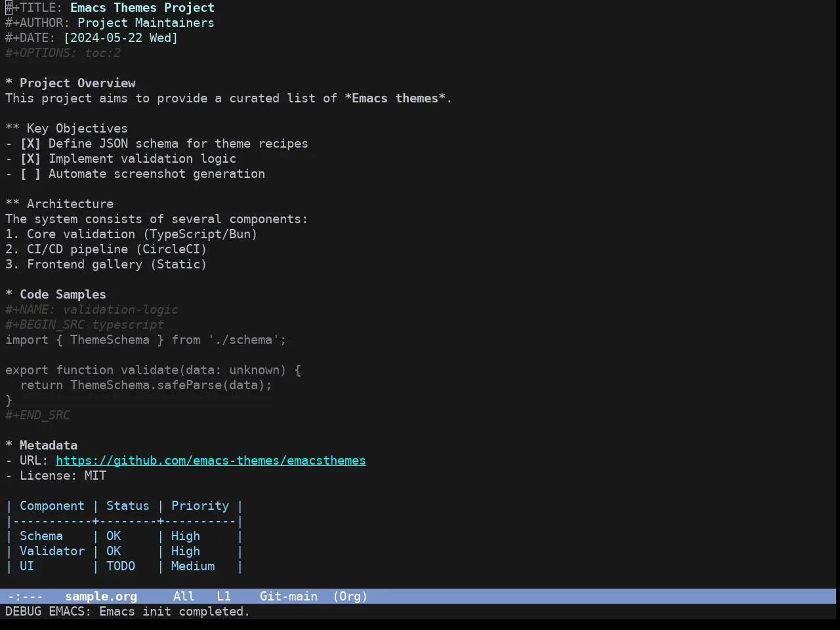Click the Git-main branch indicator
This screenshot has height=630, width=840.
coord(289,597)
